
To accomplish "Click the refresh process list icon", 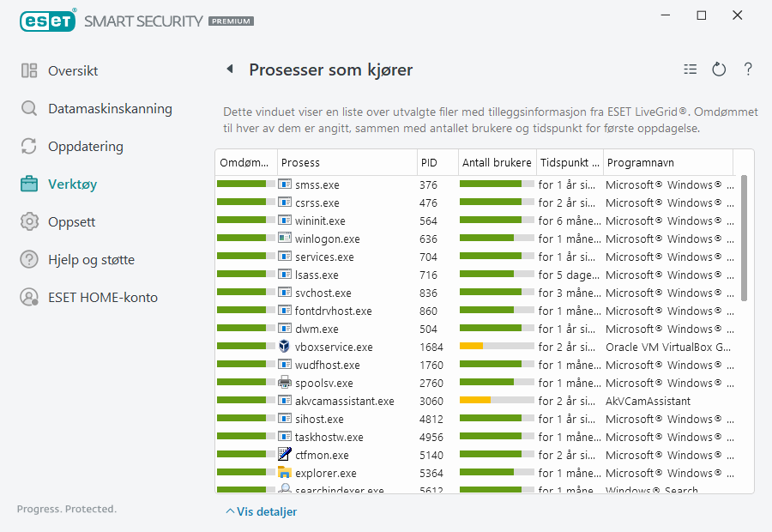I will coord(719,70).
